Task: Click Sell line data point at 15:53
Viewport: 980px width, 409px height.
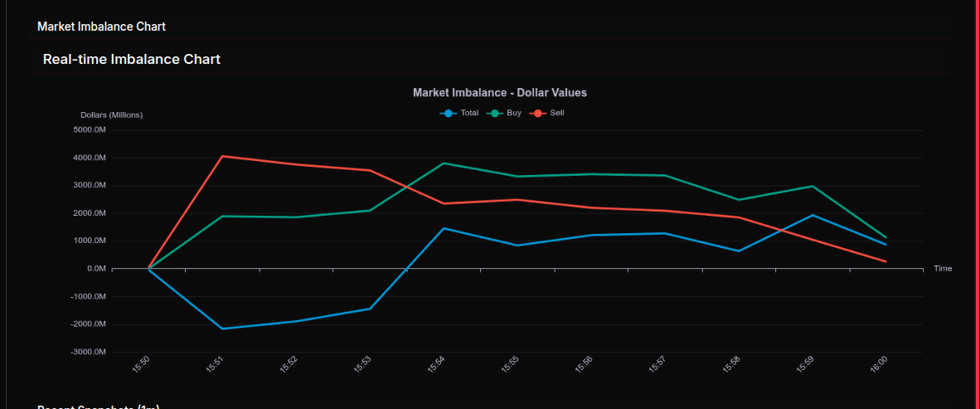Action: click(x=370, y=170)
